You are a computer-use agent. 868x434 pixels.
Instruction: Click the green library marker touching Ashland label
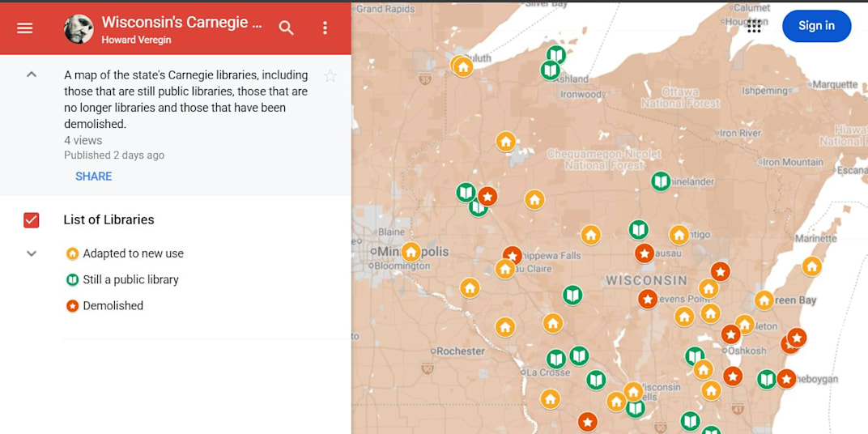[550, 70]
